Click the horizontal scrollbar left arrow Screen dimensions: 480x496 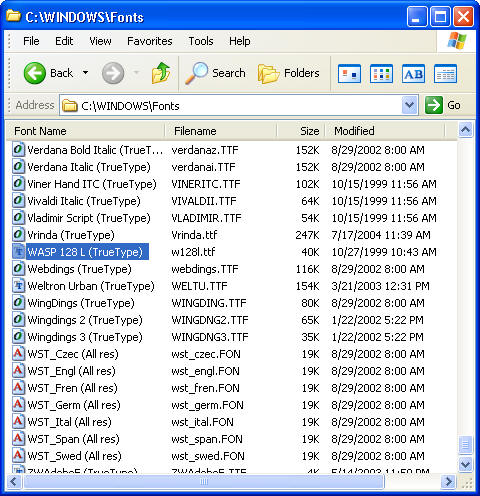pyautogui.click(x=14, y=481)
